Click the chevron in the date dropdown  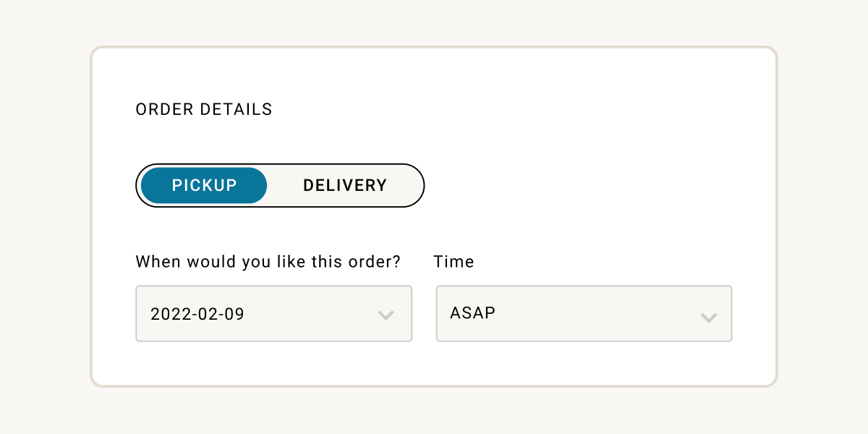tap(386, 315)
